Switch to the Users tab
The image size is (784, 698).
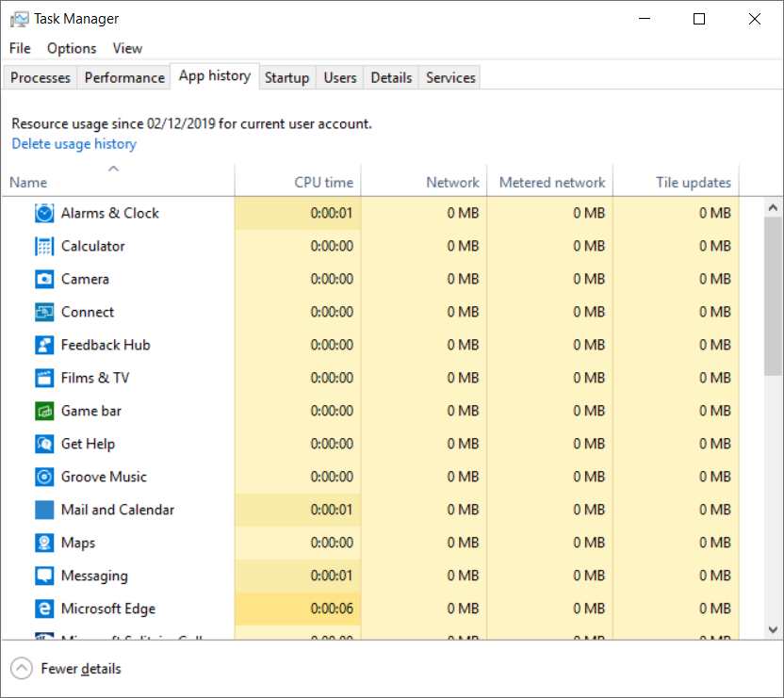point(340,77)
